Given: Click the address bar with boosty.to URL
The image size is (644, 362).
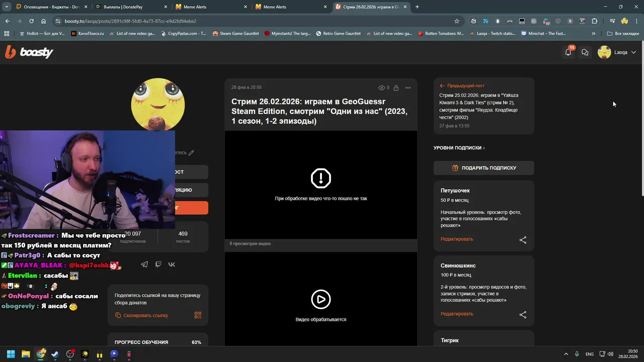Looking at the screenshot, I should coord(257,21).
